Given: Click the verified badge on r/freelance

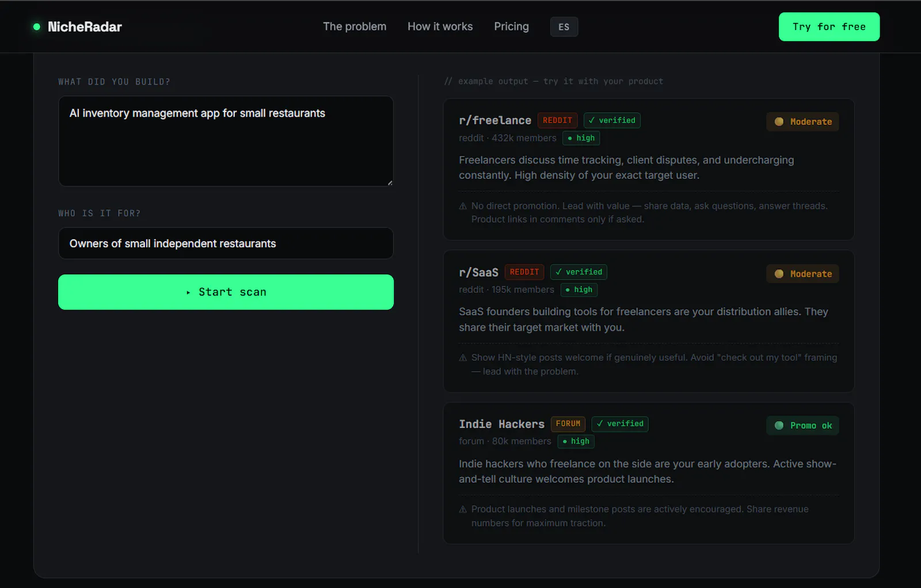Looking at the screenshot, I should tap(612, 120).
